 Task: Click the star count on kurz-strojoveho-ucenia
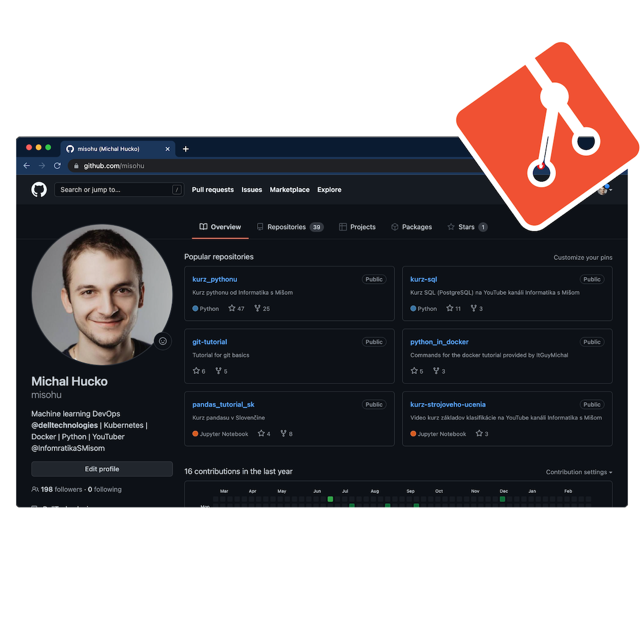(482, 434)
